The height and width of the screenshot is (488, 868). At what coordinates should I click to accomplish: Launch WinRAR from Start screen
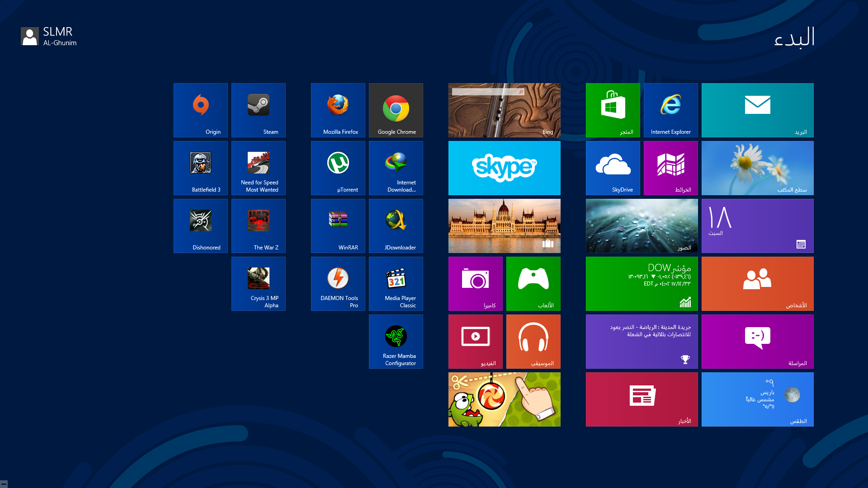click(x=338, y=225)
